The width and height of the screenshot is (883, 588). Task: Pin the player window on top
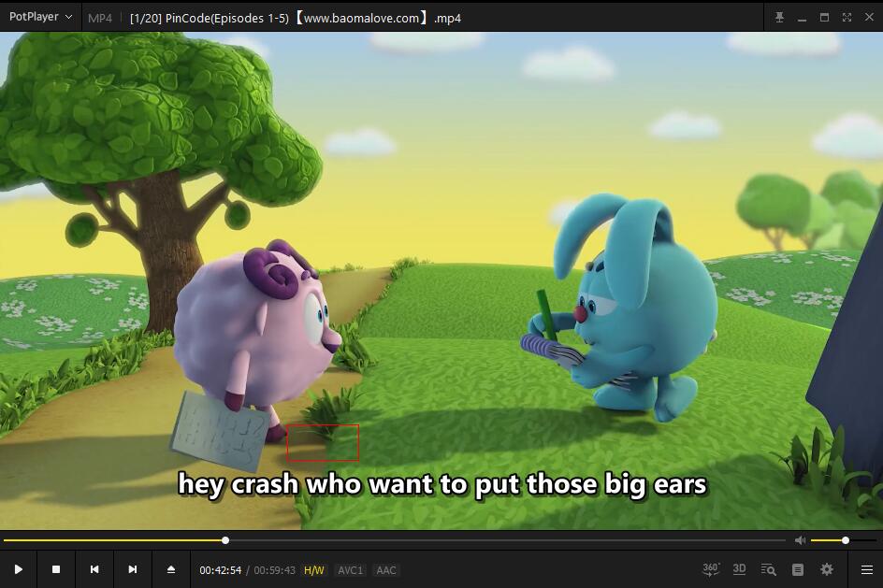(x=779, y=18)
